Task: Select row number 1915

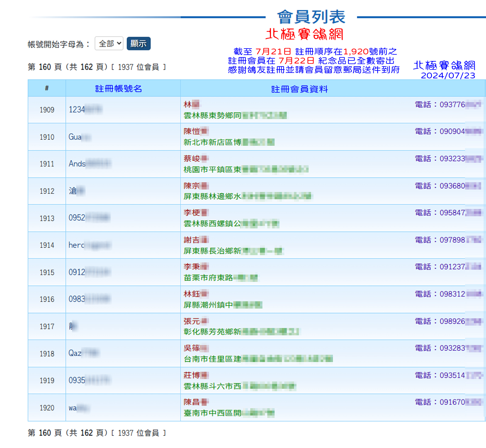Action: 47,272
